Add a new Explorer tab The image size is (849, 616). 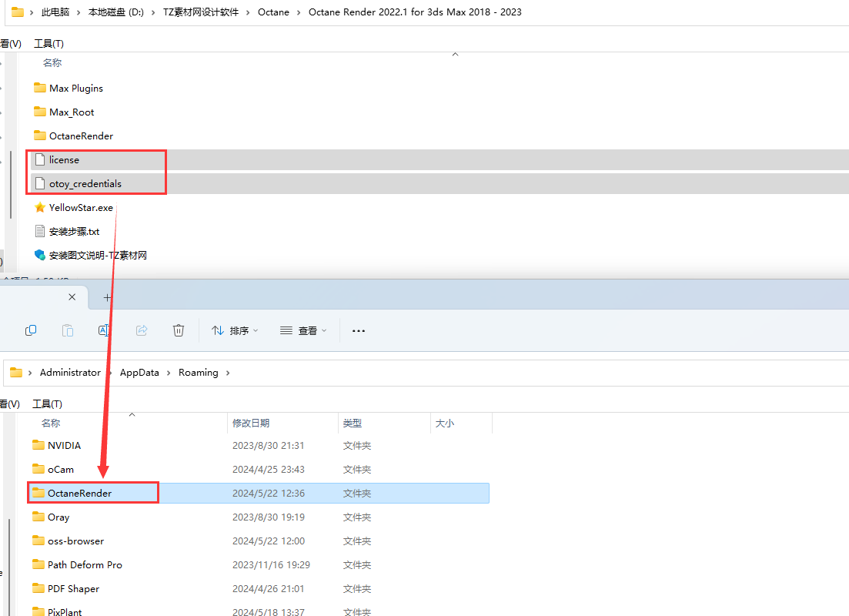pos(107,297)
